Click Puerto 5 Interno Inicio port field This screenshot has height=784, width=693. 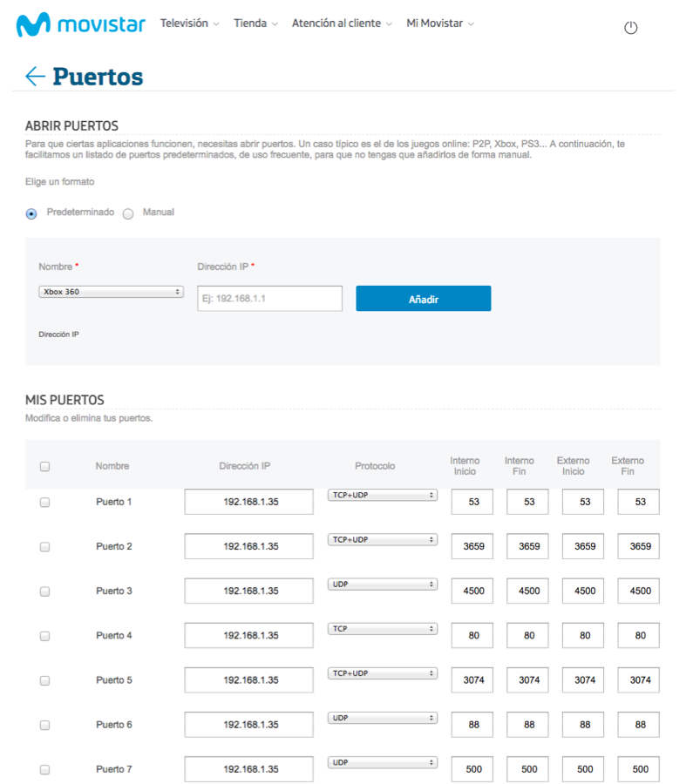click(472, 680)
